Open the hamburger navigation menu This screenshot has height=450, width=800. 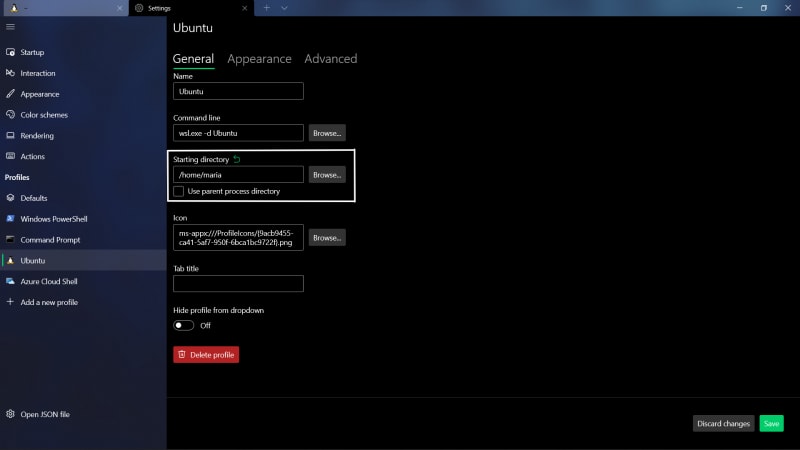pos(10,27)
